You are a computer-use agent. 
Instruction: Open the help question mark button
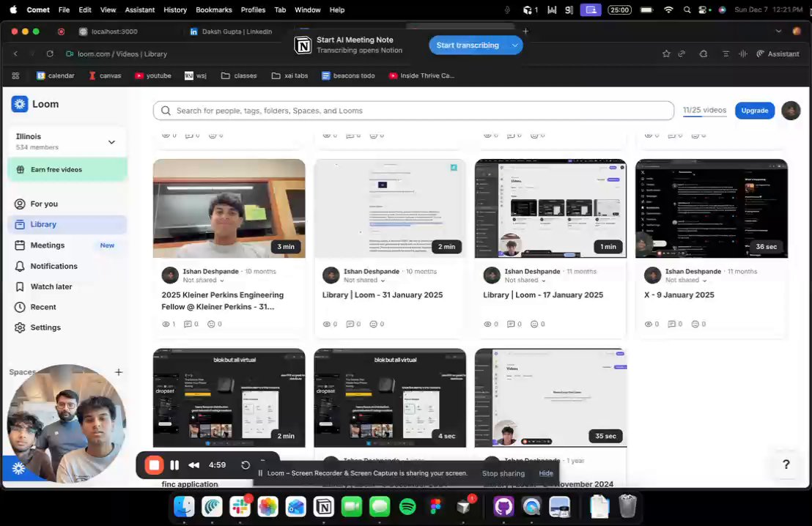[x=786, y=464]
